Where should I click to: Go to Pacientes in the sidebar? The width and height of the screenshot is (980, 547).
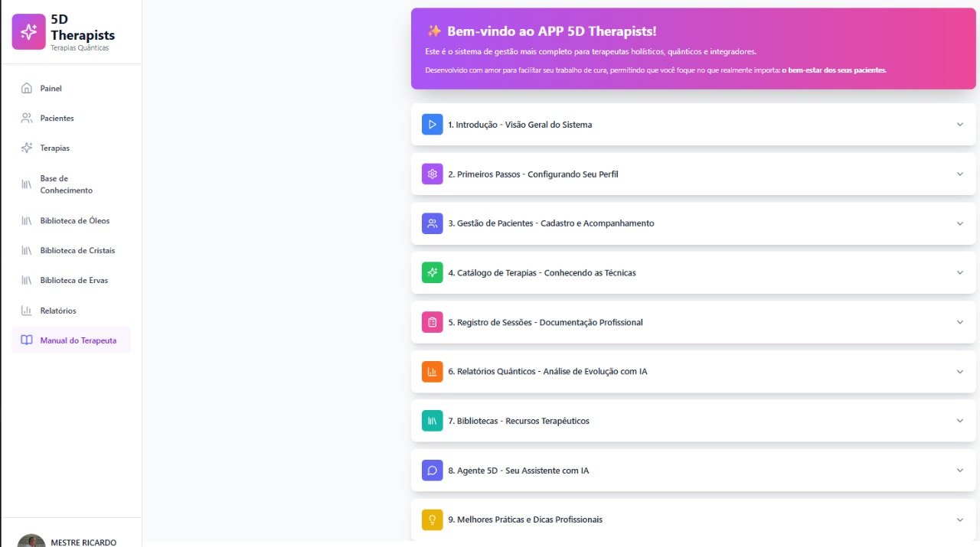[57, 119]
